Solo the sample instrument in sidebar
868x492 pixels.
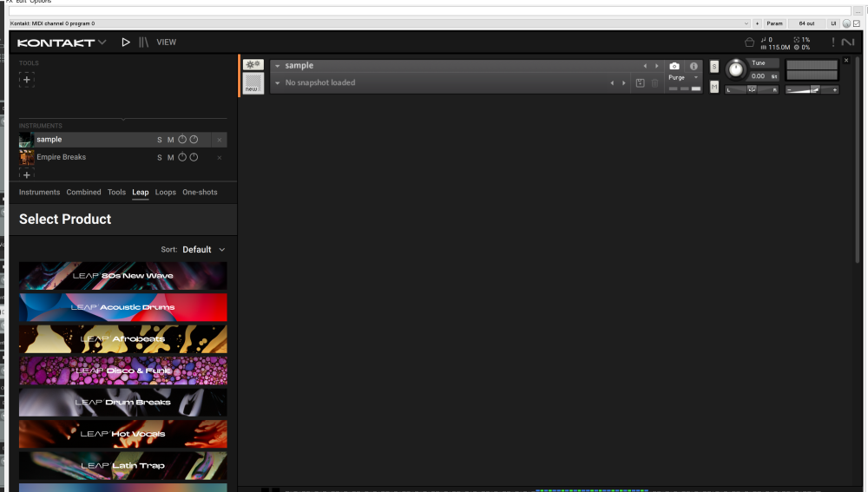[160, 140]
